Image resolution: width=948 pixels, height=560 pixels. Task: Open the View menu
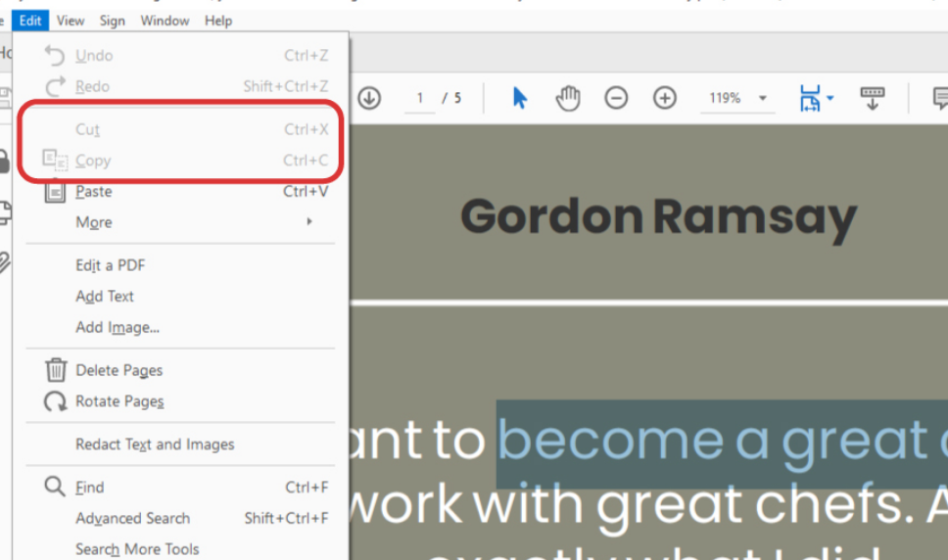pos(71,21)
